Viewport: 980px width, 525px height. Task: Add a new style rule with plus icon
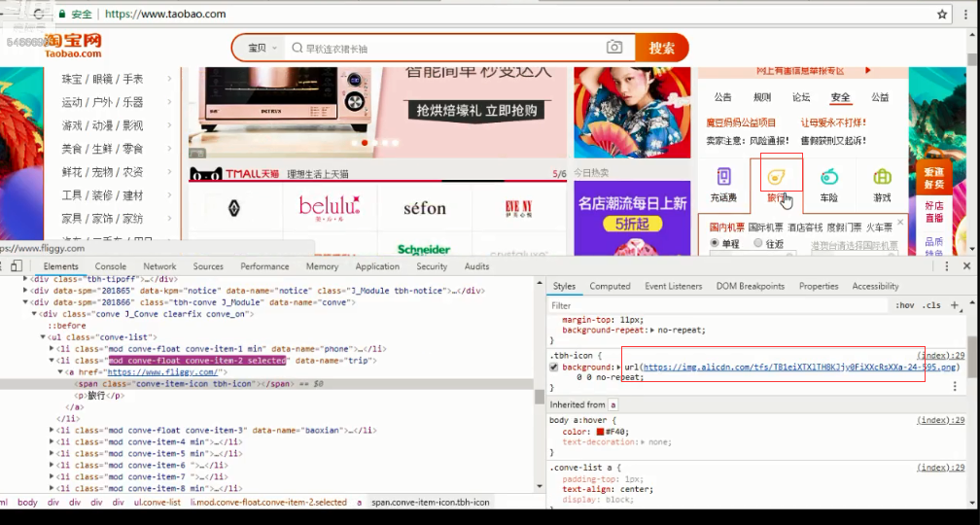pyautogui.click(x=955, y=305)
